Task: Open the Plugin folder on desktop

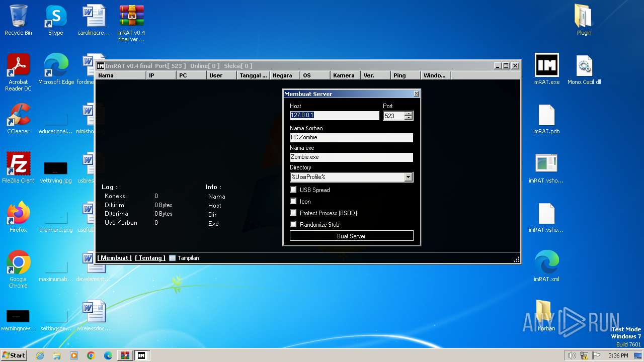Action: (x=584, y=20)
